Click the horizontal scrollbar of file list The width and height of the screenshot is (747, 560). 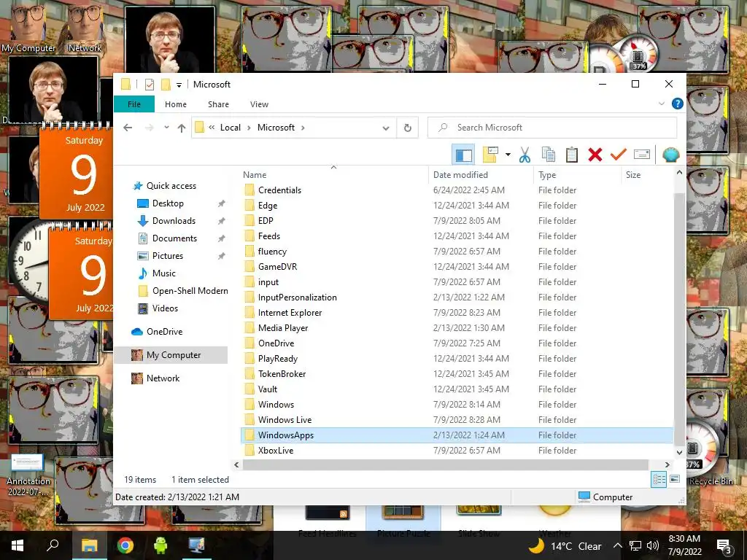446,464
